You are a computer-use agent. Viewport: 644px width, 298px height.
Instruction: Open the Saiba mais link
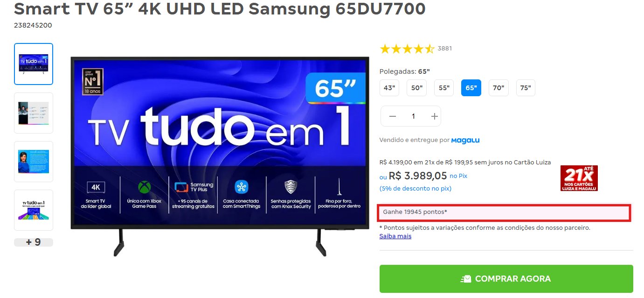[395, 236]
